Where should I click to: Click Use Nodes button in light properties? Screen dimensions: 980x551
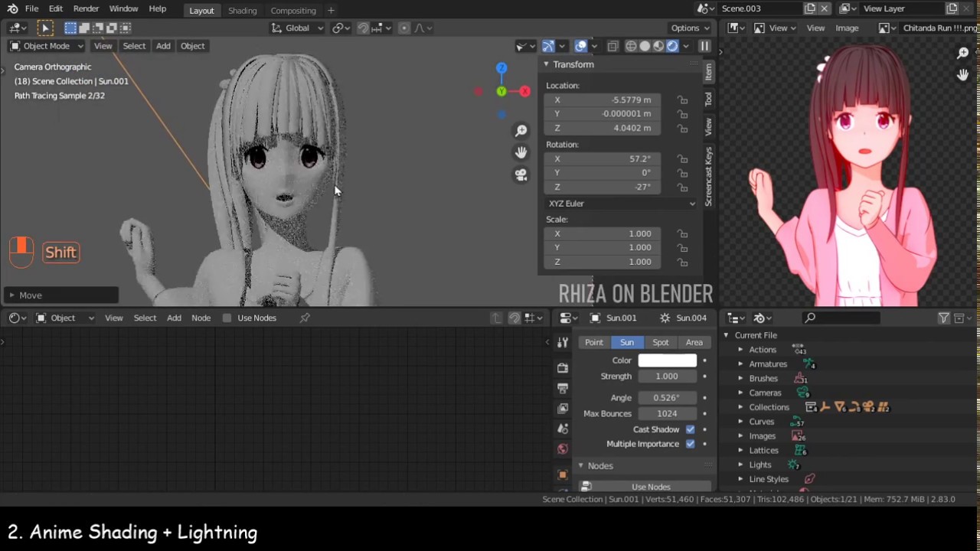click(651, 487)
